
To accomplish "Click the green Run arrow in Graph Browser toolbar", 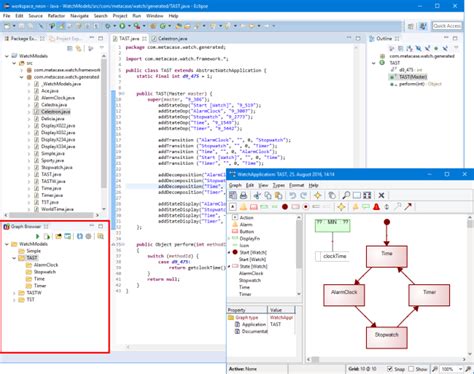I will 38,236.
